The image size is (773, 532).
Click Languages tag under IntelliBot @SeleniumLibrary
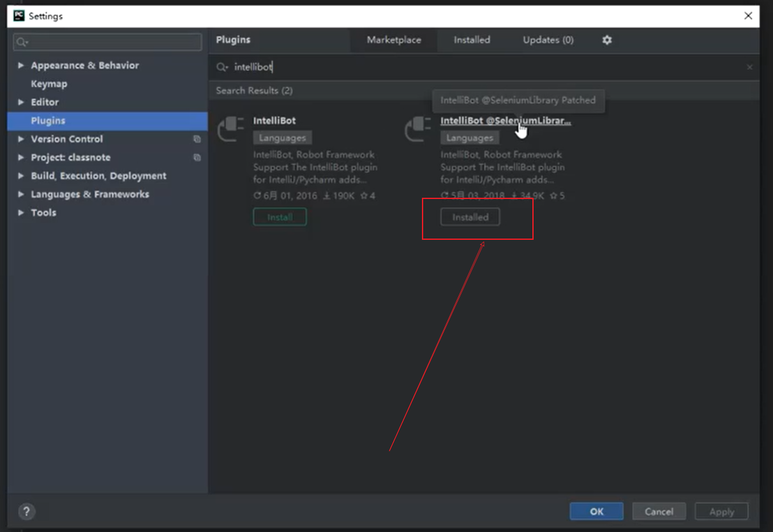(x=470, y=138)
